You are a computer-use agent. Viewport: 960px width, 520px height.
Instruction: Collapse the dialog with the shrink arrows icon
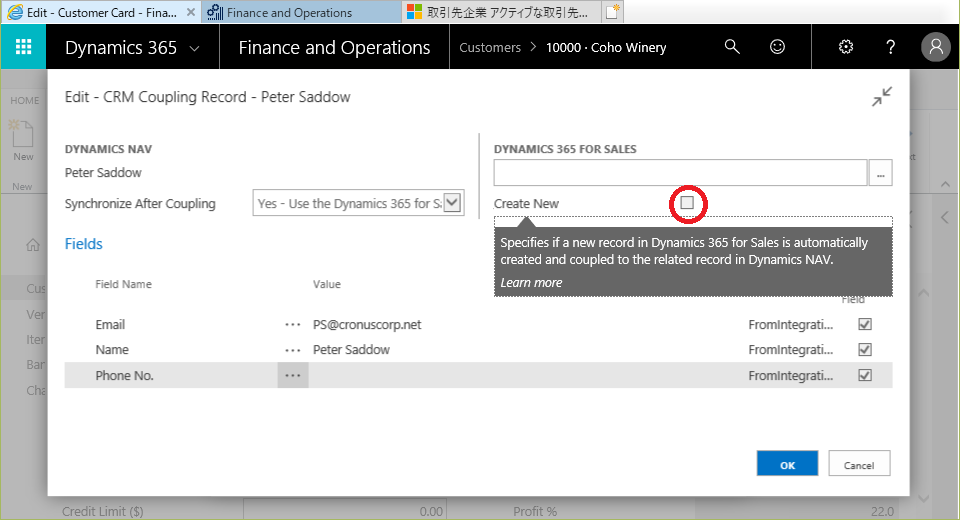point(882,97)
